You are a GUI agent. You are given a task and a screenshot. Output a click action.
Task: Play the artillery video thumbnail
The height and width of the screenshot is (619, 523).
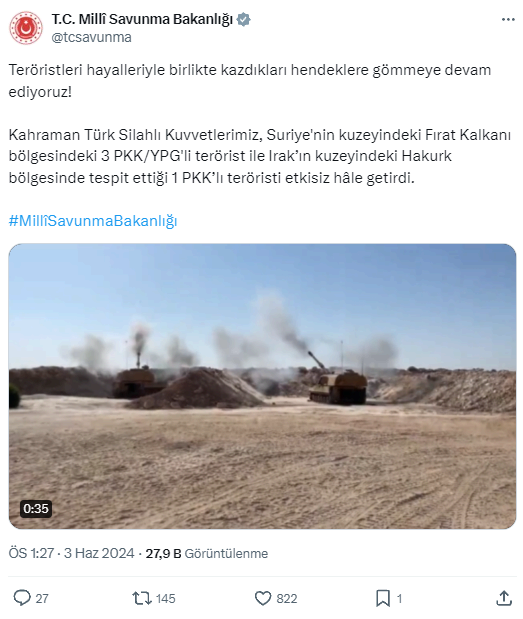262,386
